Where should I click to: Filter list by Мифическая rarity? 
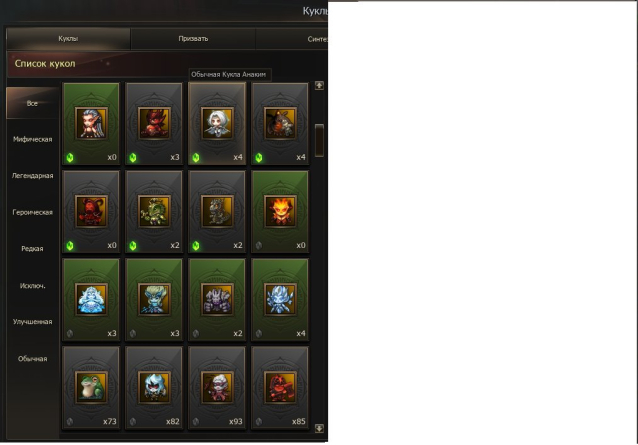33,140
